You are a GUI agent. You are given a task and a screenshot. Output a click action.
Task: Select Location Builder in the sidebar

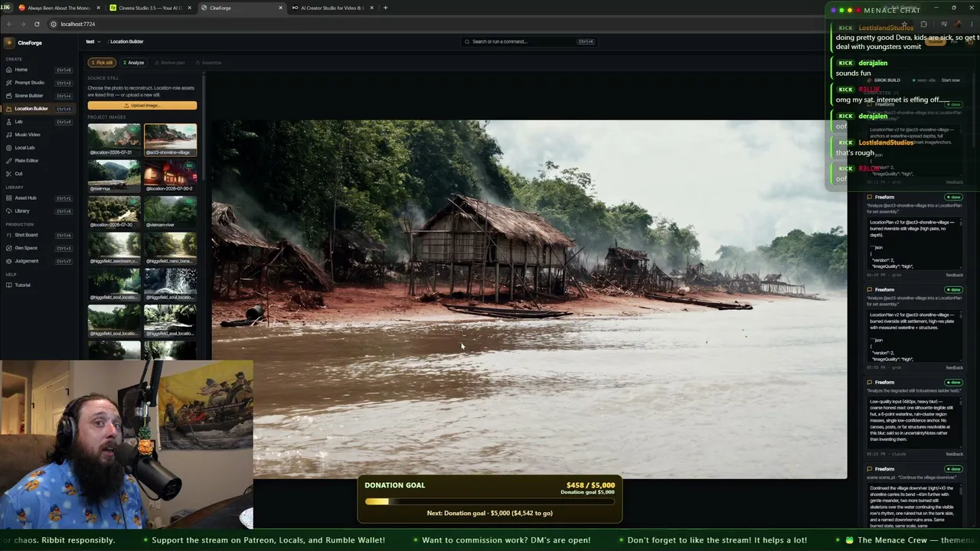38,109
